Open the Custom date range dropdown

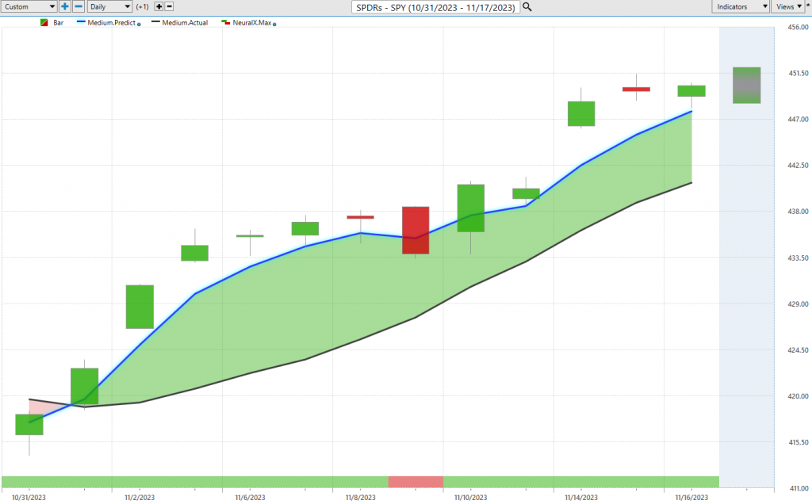click(x=29, y=6)
